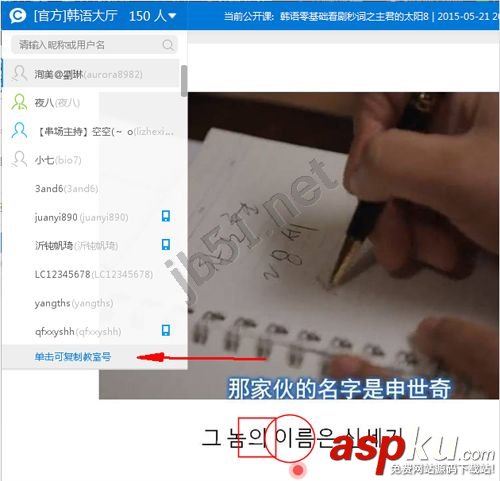Select member 沂钝凯琦 in the list
500x481 pixels.
tap(91, 245)
